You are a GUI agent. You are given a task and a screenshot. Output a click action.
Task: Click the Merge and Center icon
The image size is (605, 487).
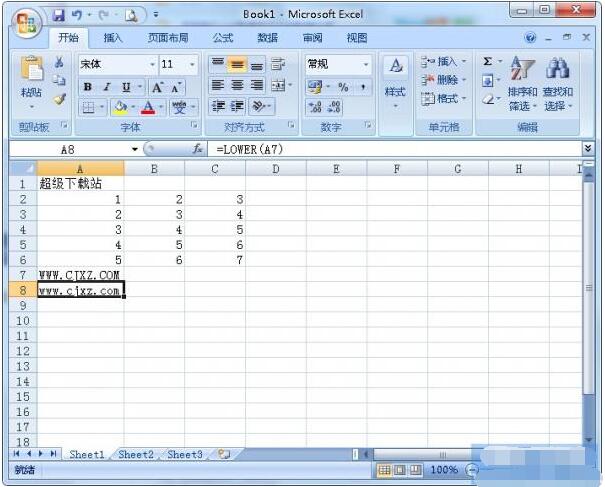[278, 85]
